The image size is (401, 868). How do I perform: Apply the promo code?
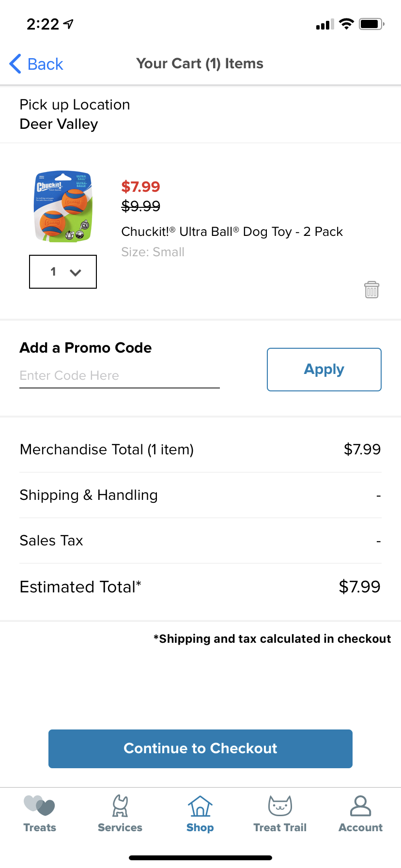[324, 370]
